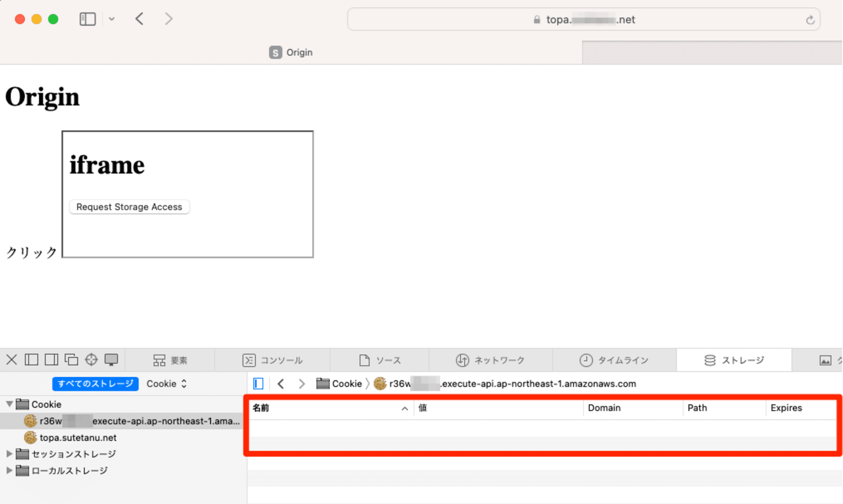
Task: Sort cookies by Expires column
Action: [801, 408]
